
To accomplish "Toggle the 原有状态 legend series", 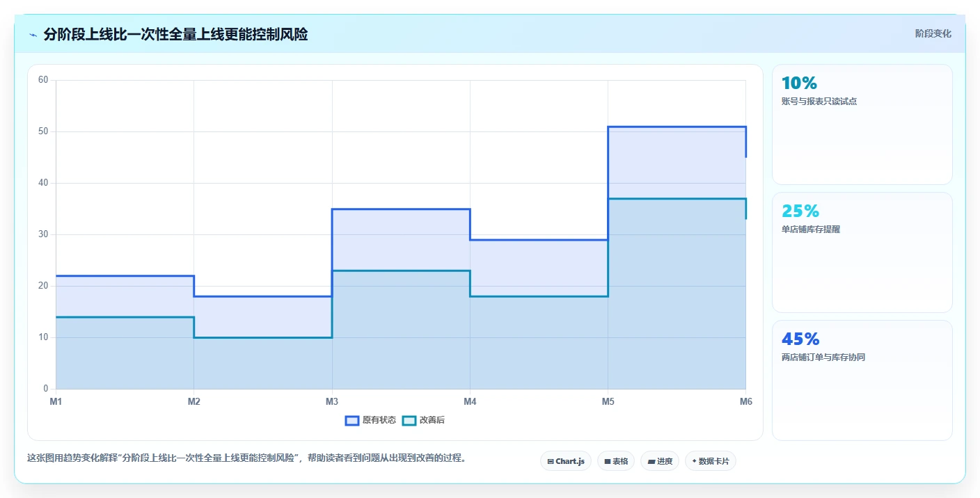I will pos(371,420).
